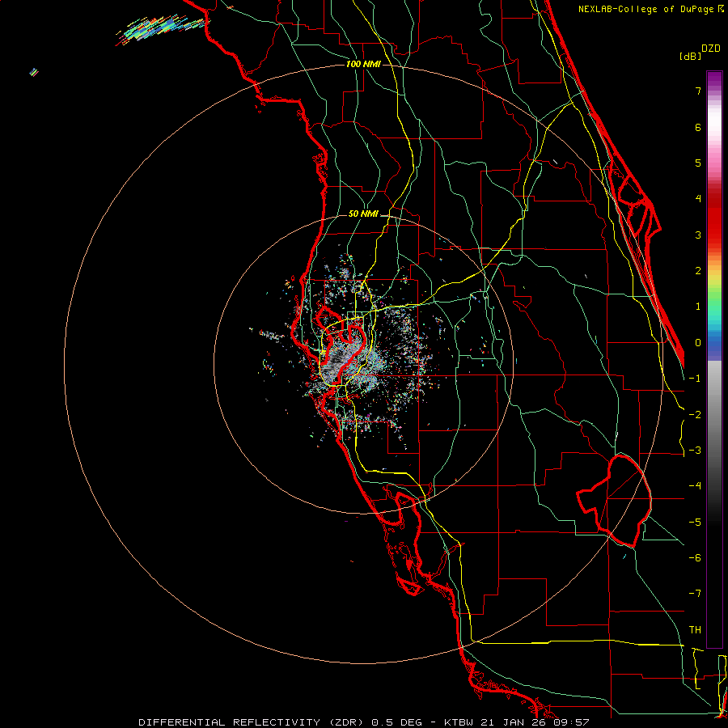
Task: Click the 4 value on the color scale
Action: tap(698, 199)
